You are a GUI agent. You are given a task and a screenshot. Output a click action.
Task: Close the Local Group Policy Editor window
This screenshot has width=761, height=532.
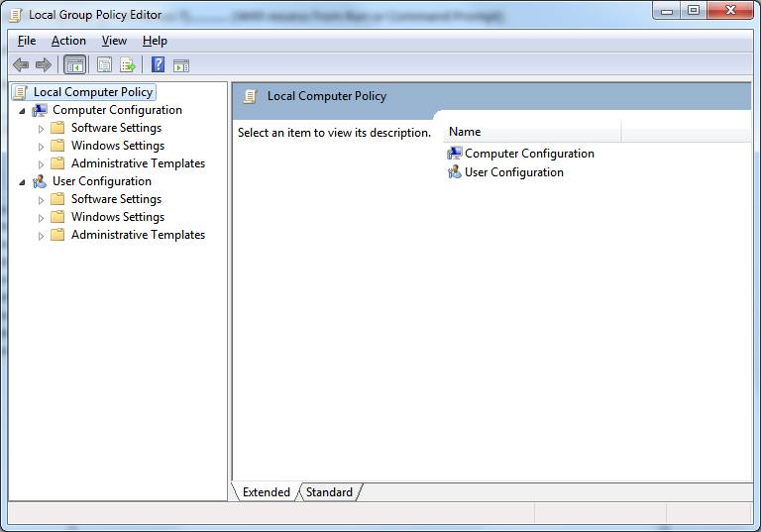(730, 11)
